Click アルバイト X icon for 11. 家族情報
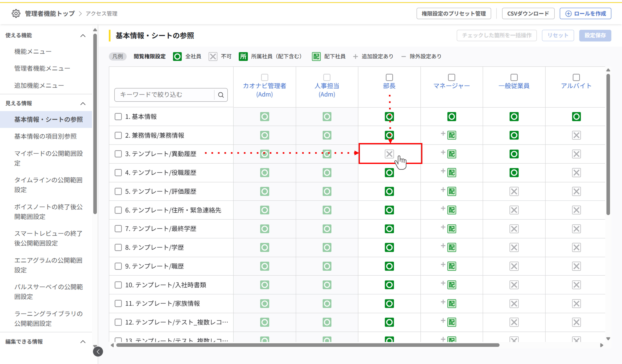This screenshot has height=364, width=622. click(576, 304)
